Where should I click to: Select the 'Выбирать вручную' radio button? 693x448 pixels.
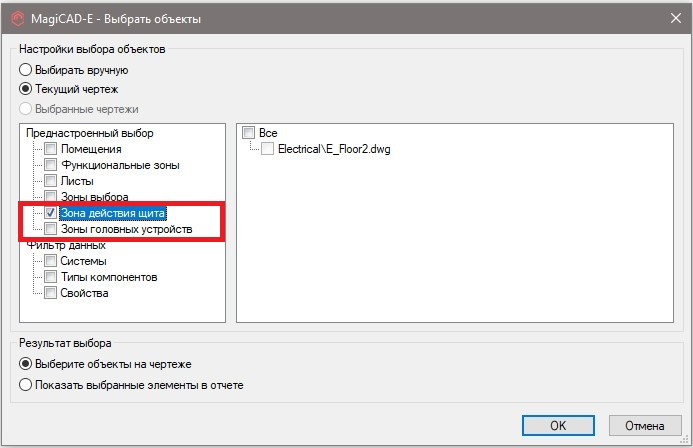pyautogui.click(x=26, y=70)
